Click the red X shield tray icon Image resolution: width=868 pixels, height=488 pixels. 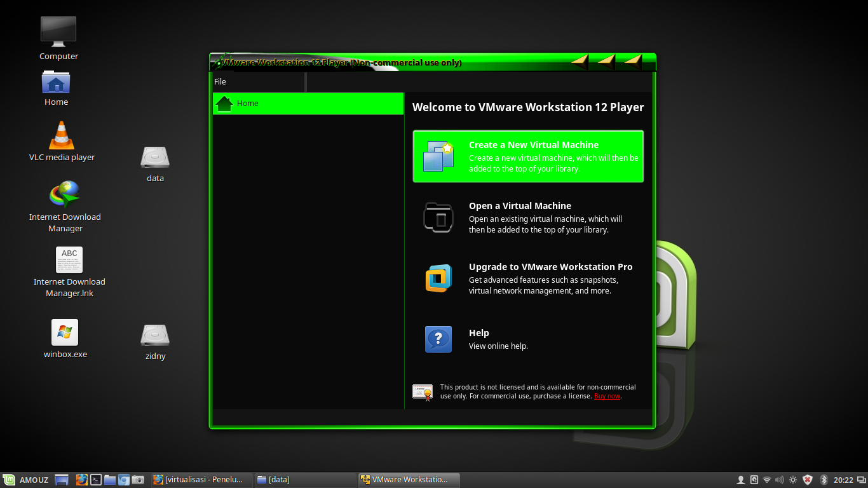(x=808, y=480)
